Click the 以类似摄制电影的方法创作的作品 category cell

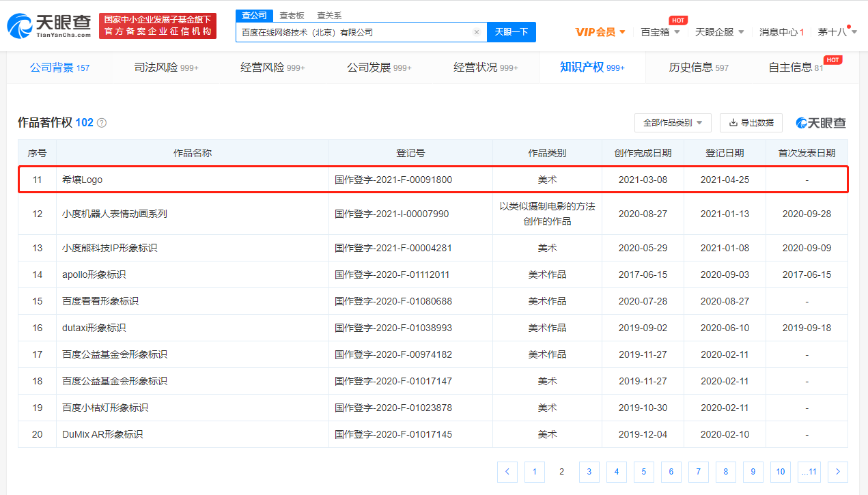(x=547, y=214)
